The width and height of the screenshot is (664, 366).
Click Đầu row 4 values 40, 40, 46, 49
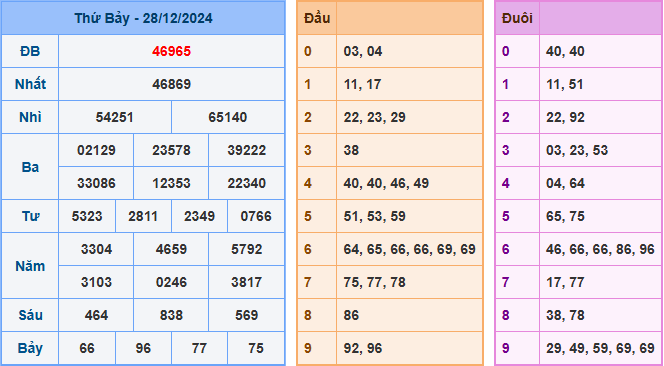point(386,183)
